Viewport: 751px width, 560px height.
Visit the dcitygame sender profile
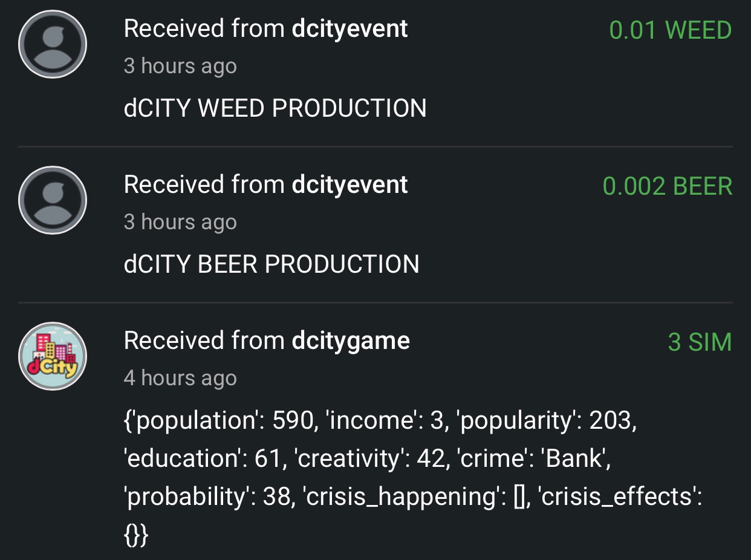point(351,341)
